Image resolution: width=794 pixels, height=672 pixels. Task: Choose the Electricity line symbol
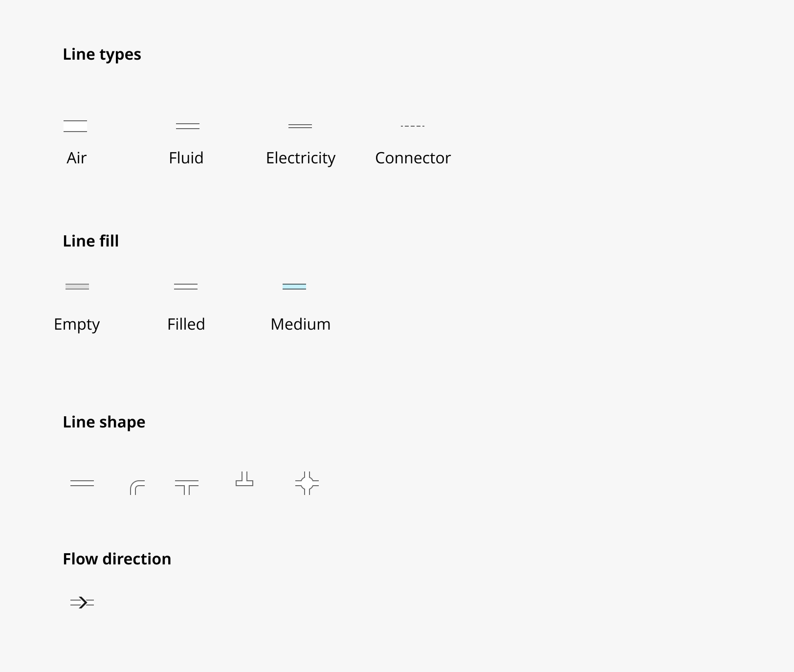[x=300, y=126]
